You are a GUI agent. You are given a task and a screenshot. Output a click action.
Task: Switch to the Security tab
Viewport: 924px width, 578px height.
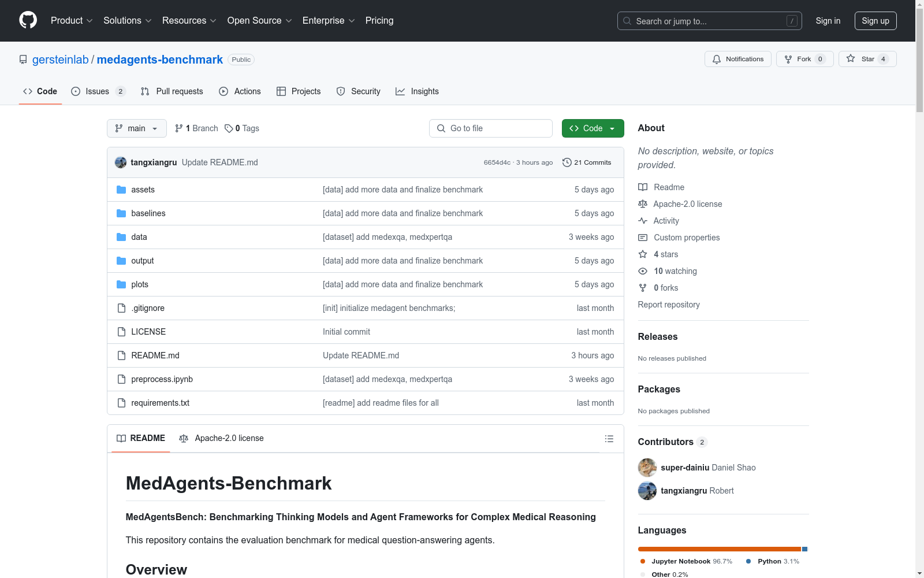(x=358, y=91)
